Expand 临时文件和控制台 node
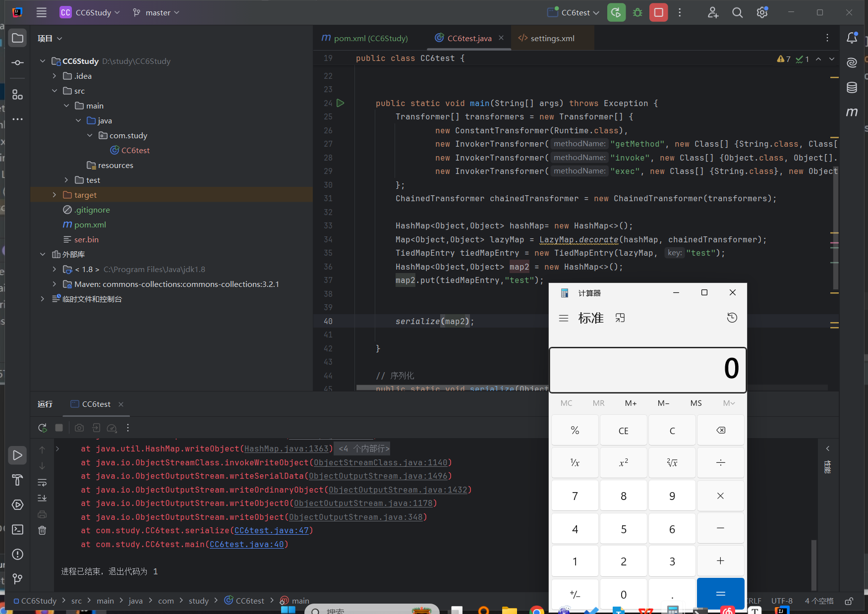Image resolution: width=868 pixels, height=614 pixels. (43, 299)
